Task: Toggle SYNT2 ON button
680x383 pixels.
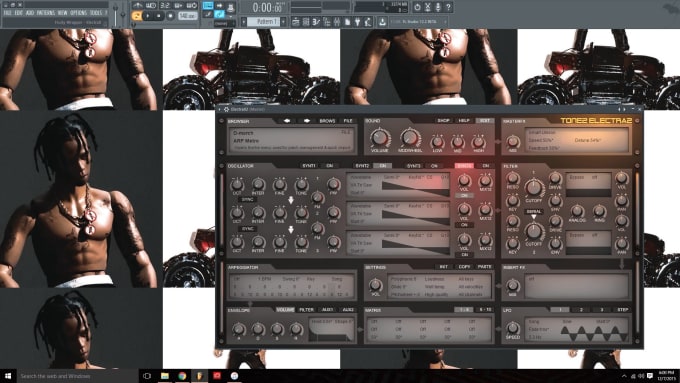Action: coord(382,166)
